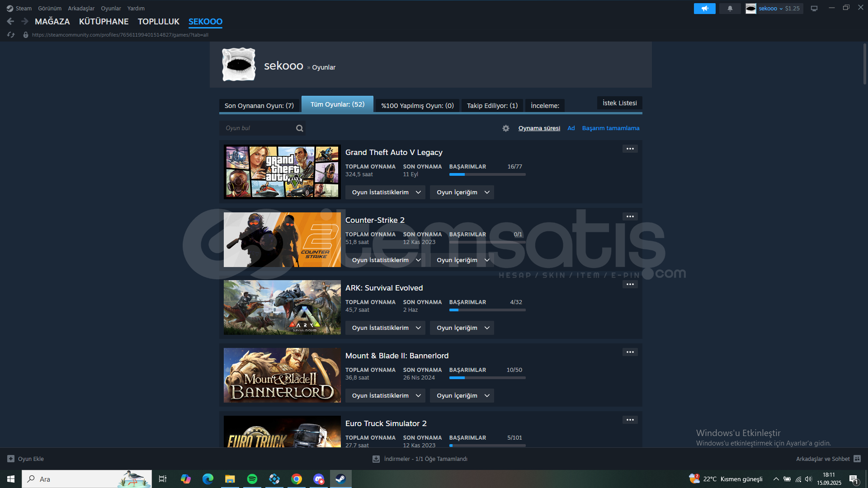Open Task View in taskbar
Viewport: 868px width, 488px height.
click(x=163, y=479)
